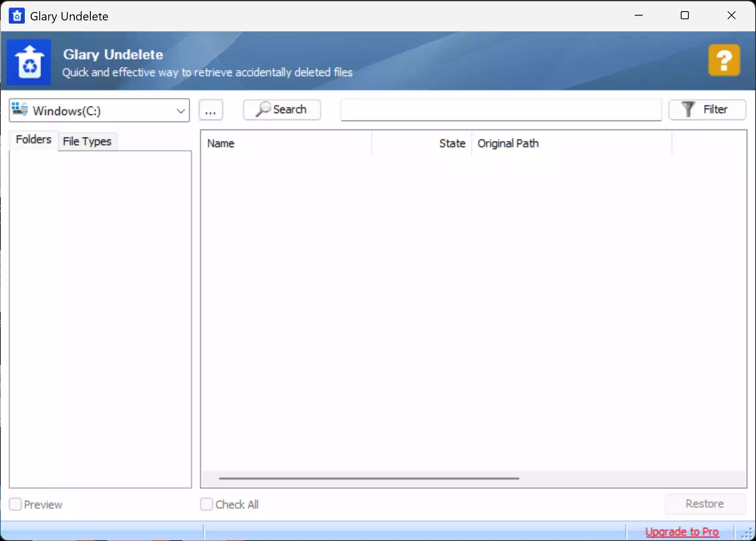Click the small app icon in title bar
The width and height of the screenshot is (756, 541).
(x=17, y=16)
